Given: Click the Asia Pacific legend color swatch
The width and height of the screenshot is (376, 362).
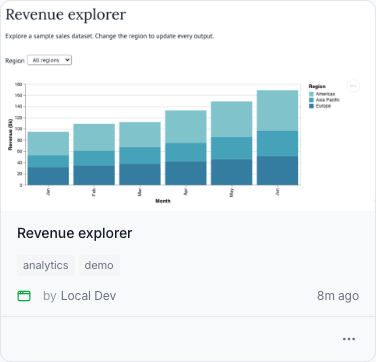Looking at the screenshot, I should pyautogui.click(x=311, y=100).
